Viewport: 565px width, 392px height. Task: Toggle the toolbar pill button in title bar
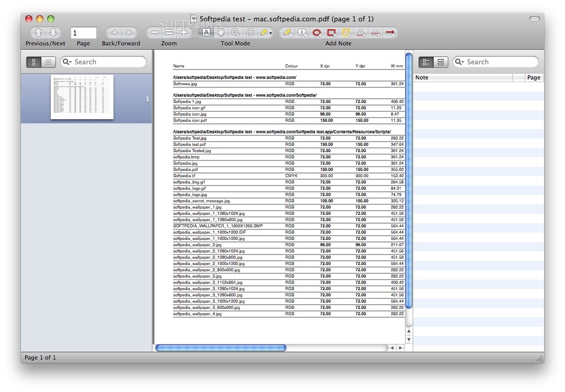[x=534, y=19]
